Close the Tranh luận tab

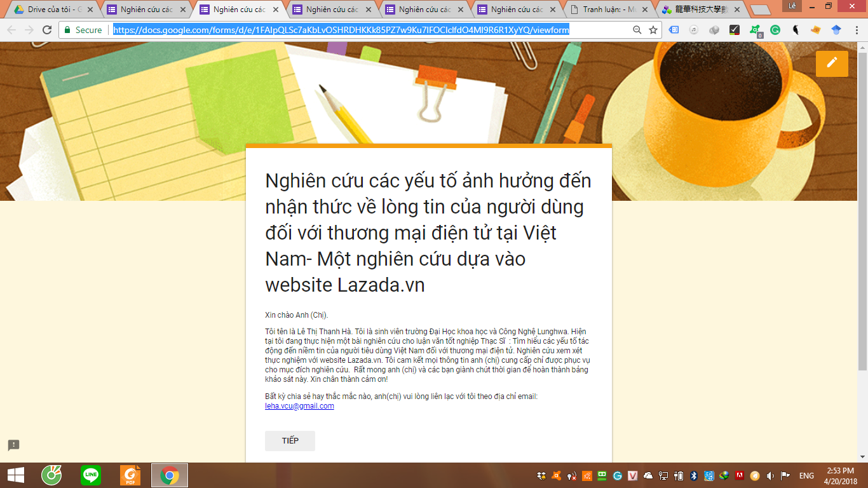click(645, 10)
